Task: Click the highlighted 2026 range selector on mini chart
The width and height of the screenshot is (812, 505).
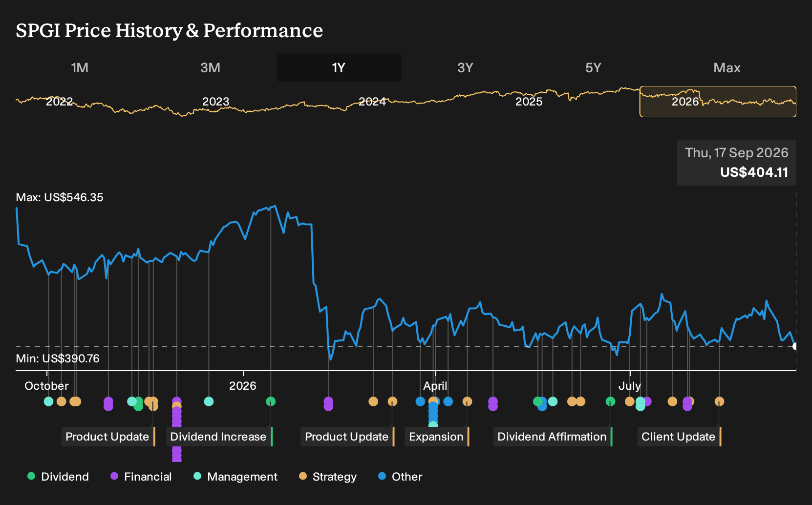Action: point(718,102)
